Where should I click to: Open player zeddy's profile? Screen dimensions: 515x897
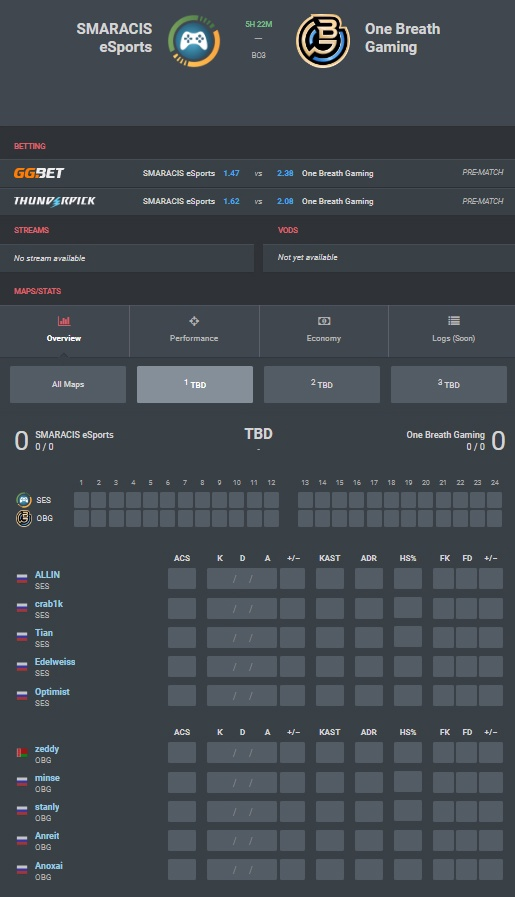pos(46,749)
